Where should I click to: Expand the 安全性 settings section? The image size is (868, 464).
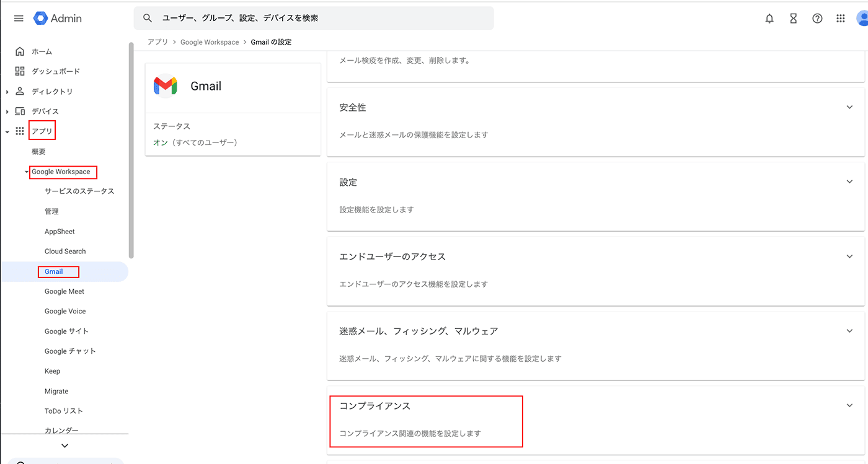click(849, 107)
